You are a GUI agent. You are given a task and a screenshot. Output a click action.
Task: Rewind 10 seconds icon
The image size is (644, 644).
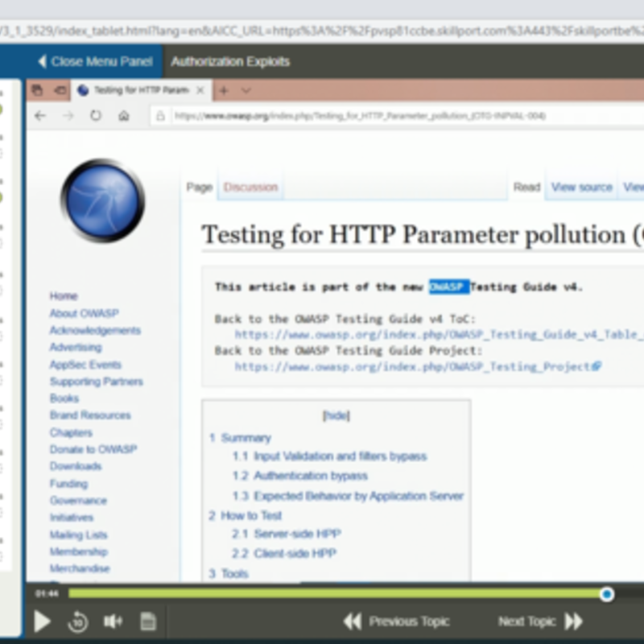(77, 621)
